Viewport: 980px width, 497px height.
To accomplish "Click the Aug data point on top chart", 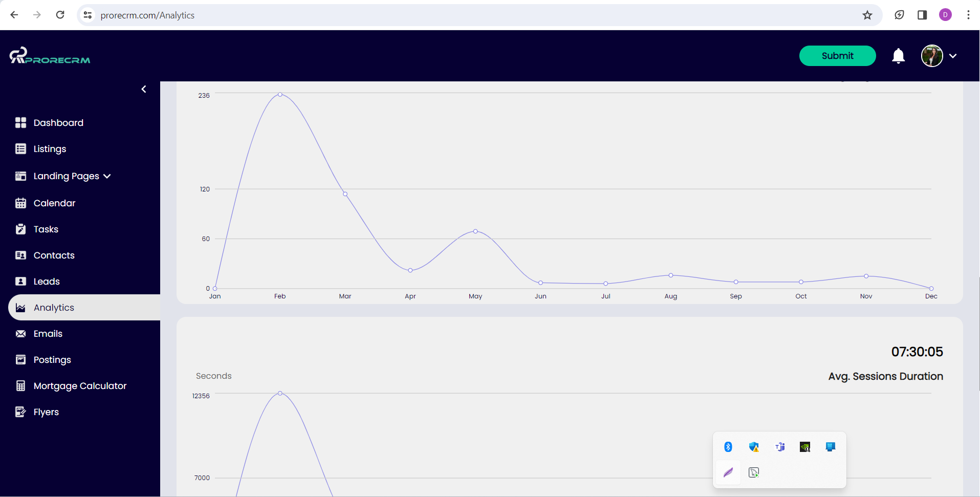I will 671,275.
